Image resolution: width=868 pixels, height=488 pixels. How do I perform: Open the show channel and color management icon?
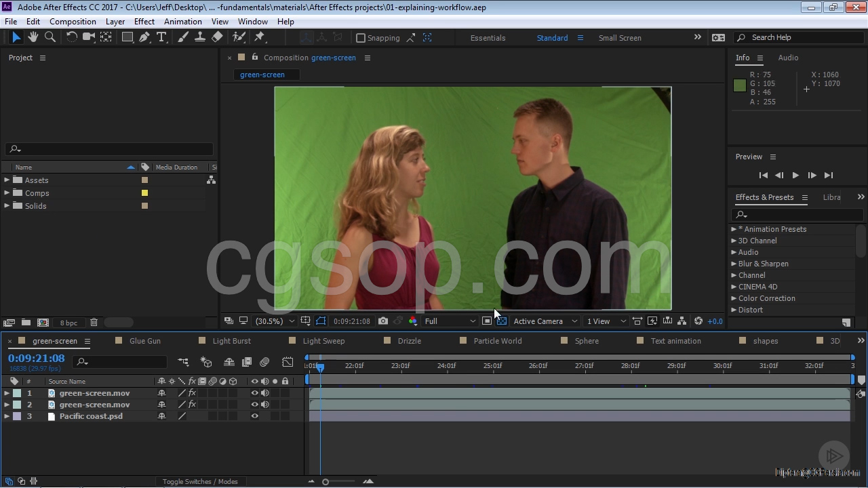click(x=413, y=321)
